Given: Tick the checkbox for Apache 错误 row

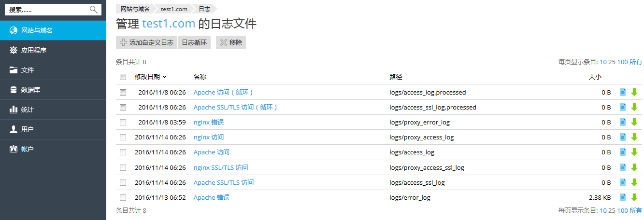Looking at the screenshot, I should pyautogui.click(x=123, y=197).
